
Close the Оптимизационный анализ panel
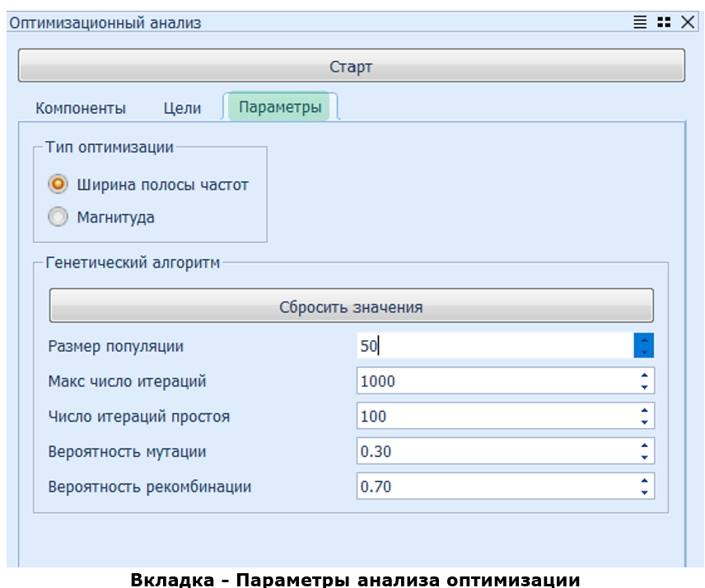[x=687, y=23]
